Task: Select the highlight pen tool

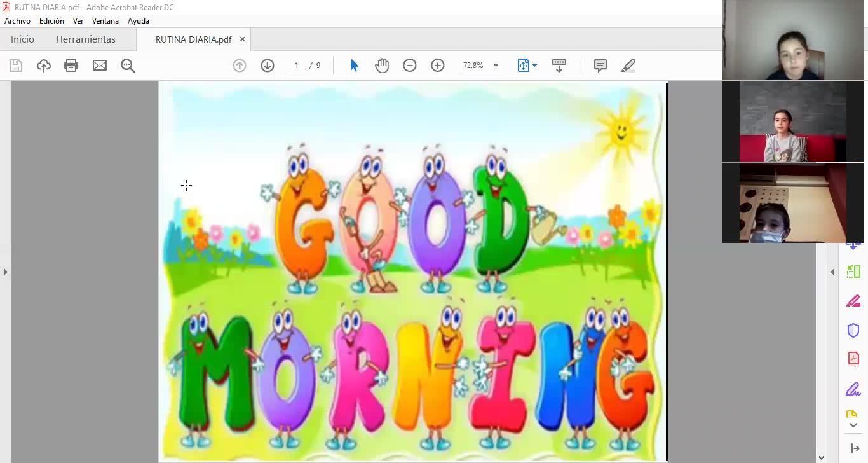Action: (x=628, y=66)
